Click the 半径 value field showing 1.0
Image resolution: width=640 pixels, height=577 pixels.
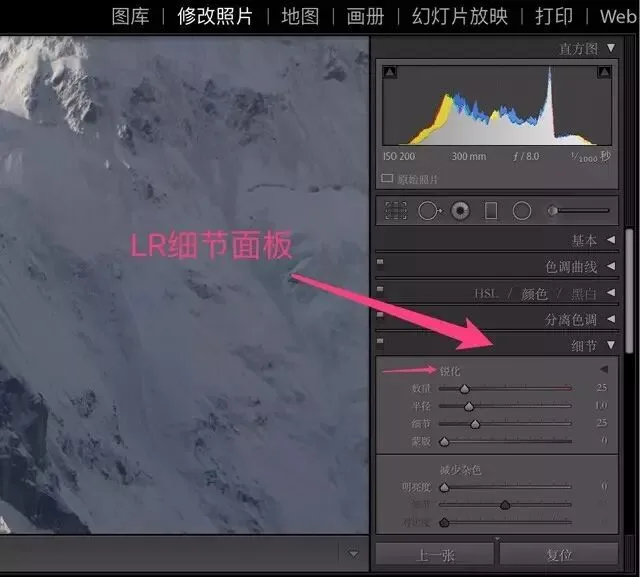[601, 405]
